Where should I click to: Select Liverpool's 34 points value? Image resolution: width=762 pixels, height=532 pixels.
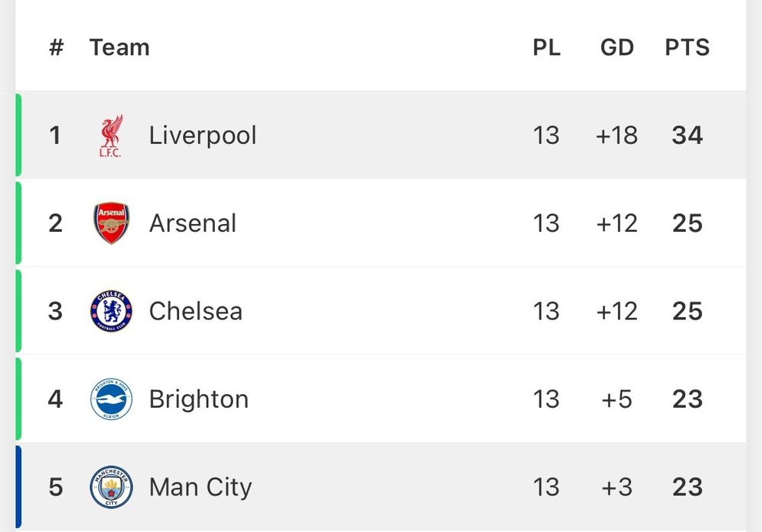click(687, 136)
